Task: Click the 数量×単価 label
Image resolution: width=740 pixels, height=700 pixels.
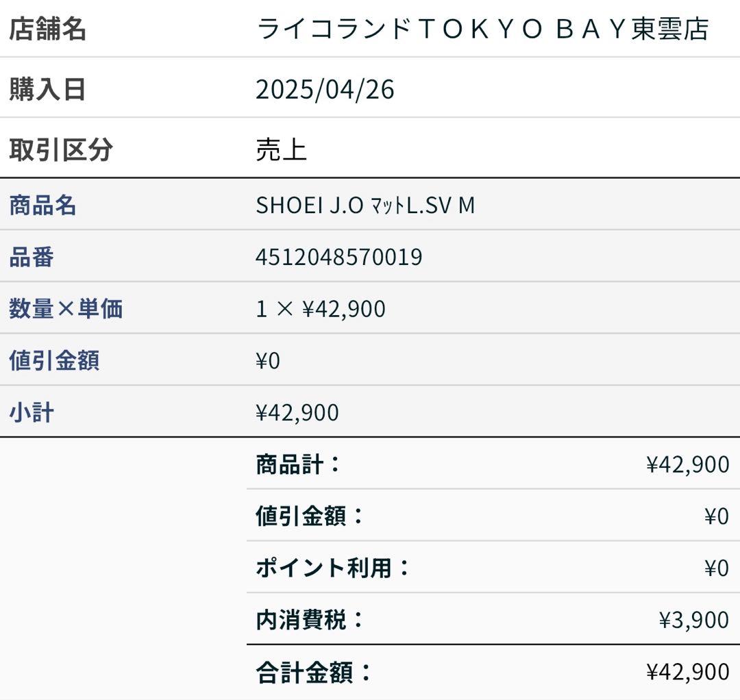Action: (66, 309)
